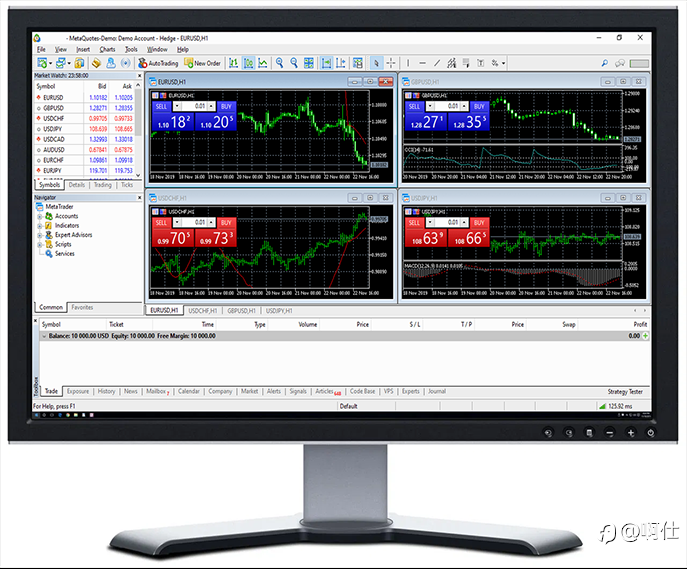Click the shapes drawing tool icon
This screenshot has height=569, width=687.
pos(495,63)
